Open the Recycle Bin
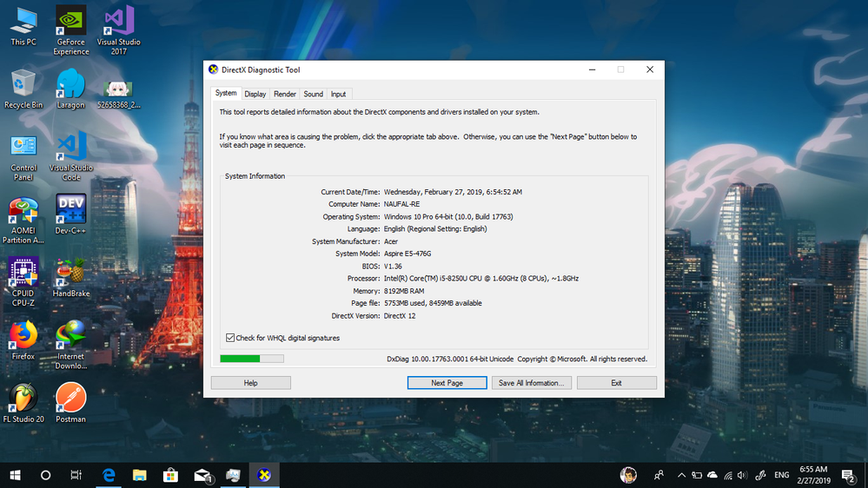The image size is (868, 488). [23, 89]
